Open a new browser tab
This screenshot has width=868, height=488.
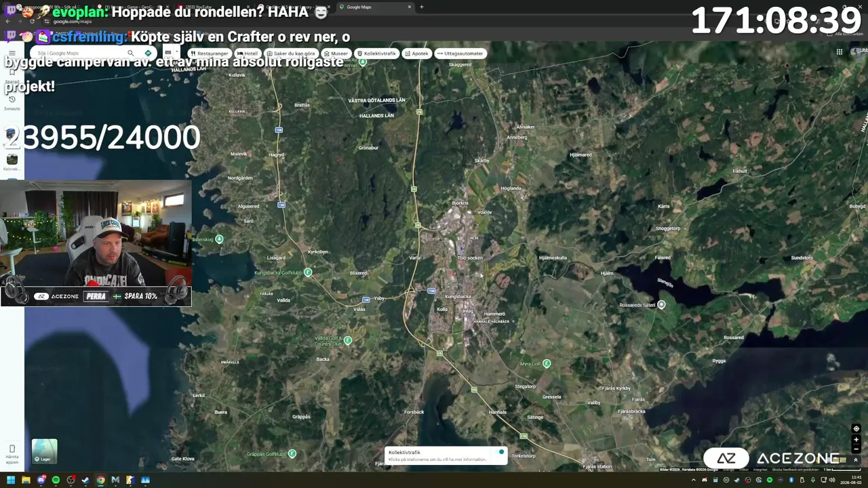click(422, 7)
